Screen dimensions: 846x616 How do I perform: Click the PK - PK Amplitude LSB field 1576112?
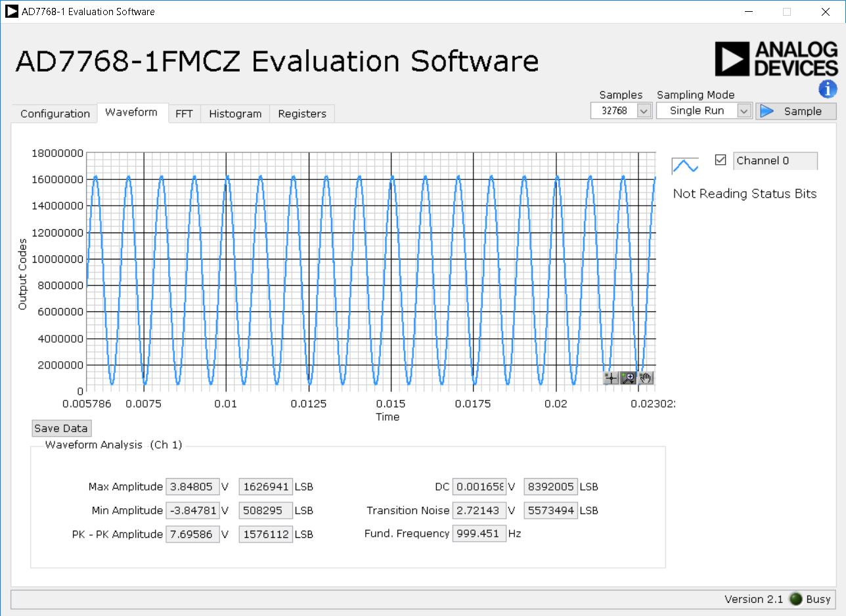[265, 534]
